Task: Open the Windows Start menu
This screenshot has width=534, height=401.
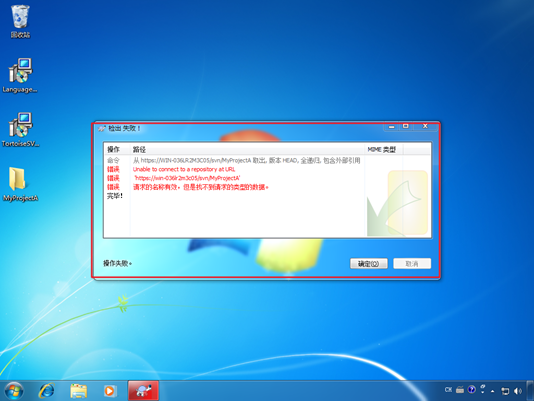Action: coord(14,391)
